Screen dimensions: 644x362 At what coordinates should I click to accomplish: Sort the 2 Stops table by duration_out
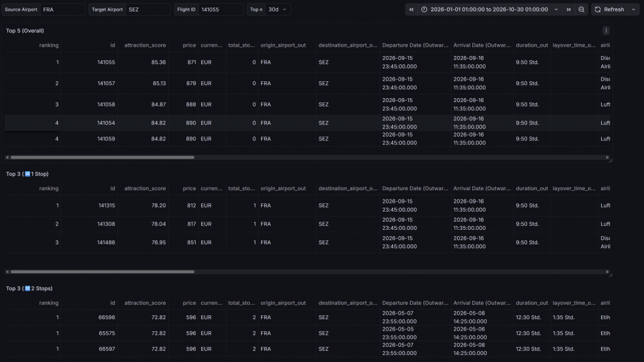click(531, 303)
